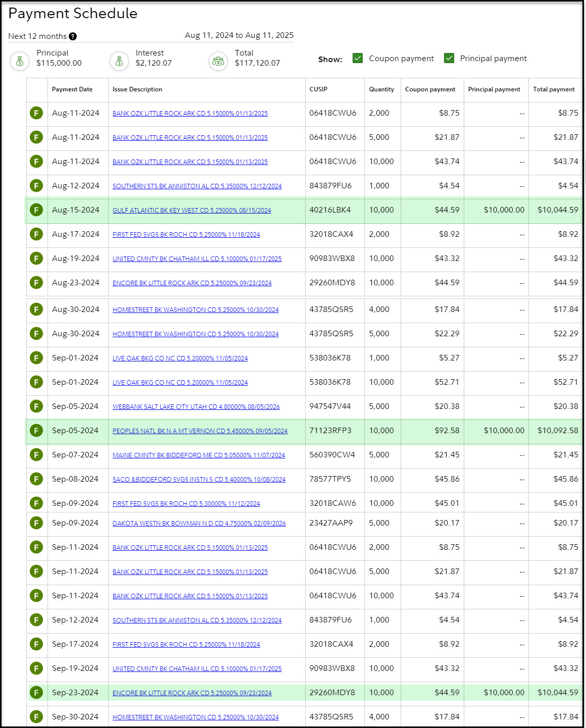586x728 pixels.
Task: Click the F icon on the Maine Cmnty row
Action: pyautogui.click(x=36, y=455)
